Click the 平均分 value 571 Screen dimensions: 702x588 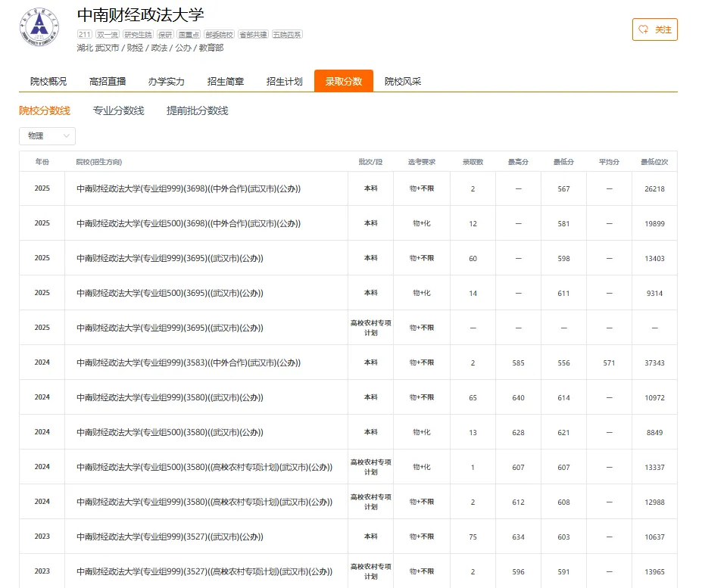point(609,363)
